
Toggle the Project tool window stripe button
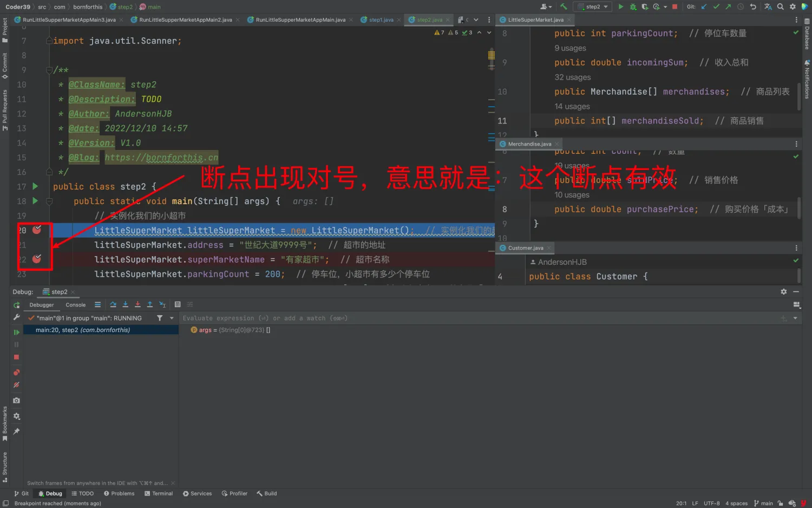click(5, 30)
